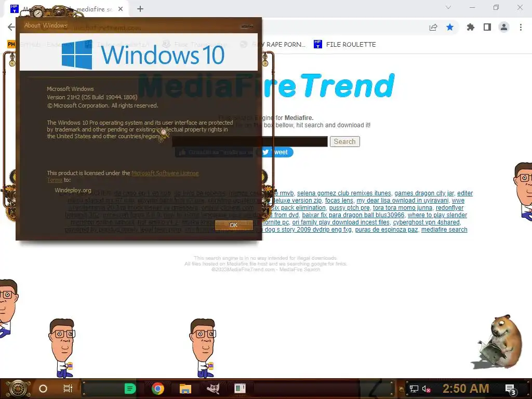Viewport: 532px width, 399px height.
Task: Go back using the Chrome back arrow
Action: click(x=11, y=27)
